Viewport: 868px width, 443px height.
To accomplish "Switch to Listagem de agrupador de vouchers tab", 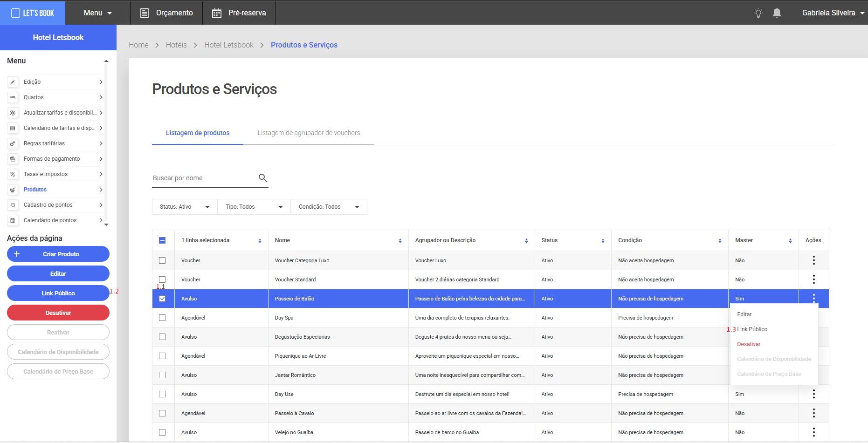I will pyautogui.click(x=309, y=133).
